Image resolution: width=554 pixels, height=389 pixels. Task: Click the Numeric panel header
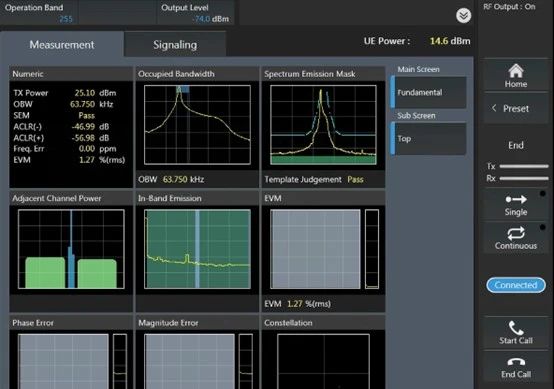71,74
